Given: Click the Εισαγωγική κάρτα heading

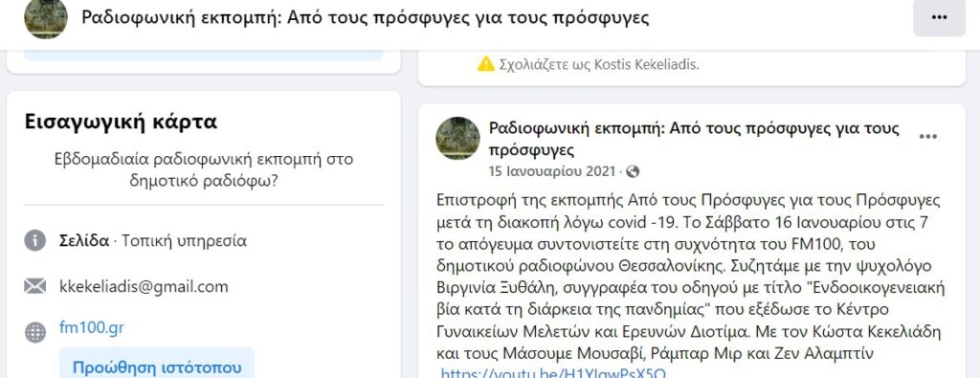Looking at the screenshot, I should click(x=122, y=122).
